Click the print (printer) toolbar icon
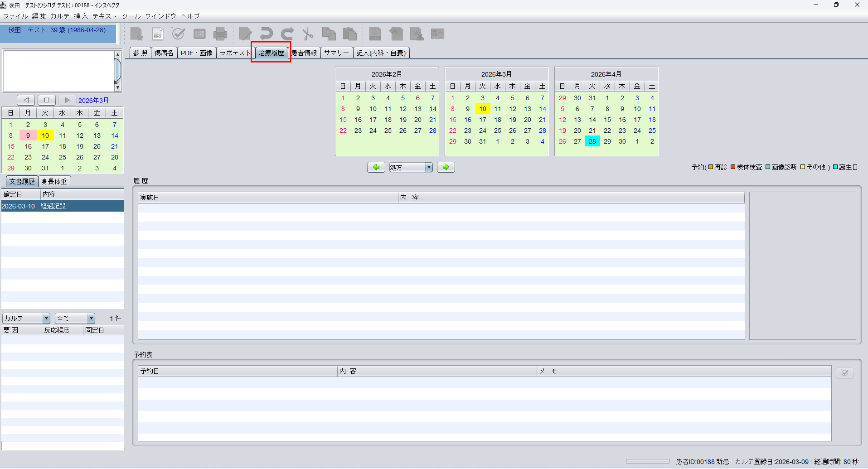This screenshot has width=868, height=469. (220, 34)
